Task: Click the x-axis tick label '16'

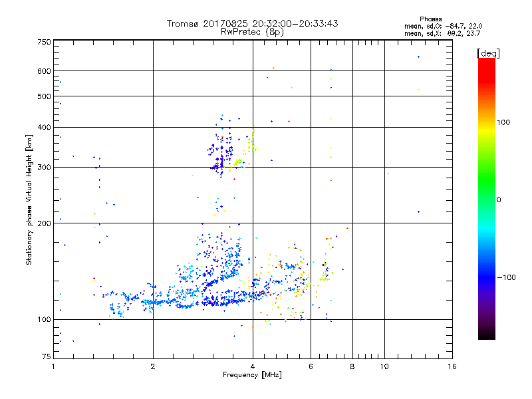Action: 452,366
